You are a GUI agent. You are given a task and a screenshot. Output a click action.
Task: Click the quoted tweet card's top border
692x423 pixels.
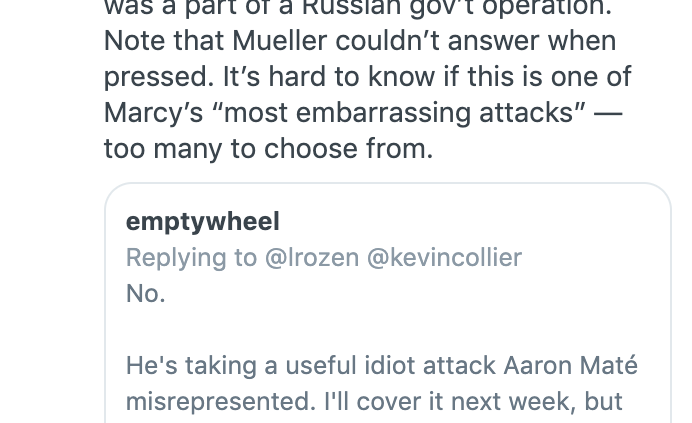(387, 184)
